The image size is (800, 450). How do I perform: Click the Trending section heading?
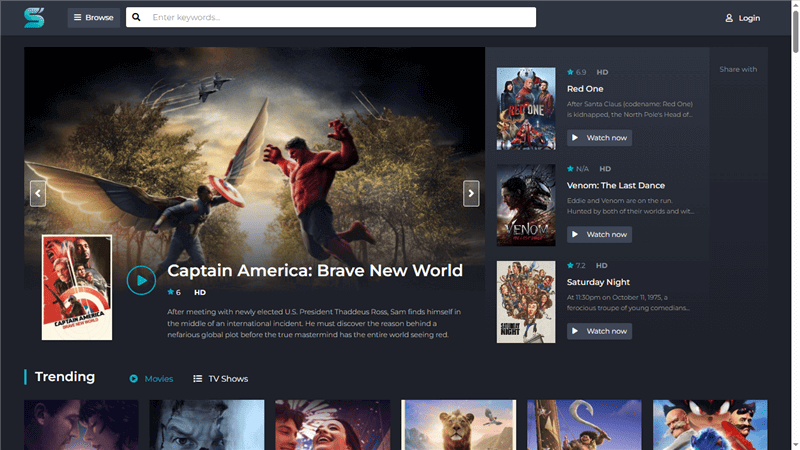pos(65,377)
